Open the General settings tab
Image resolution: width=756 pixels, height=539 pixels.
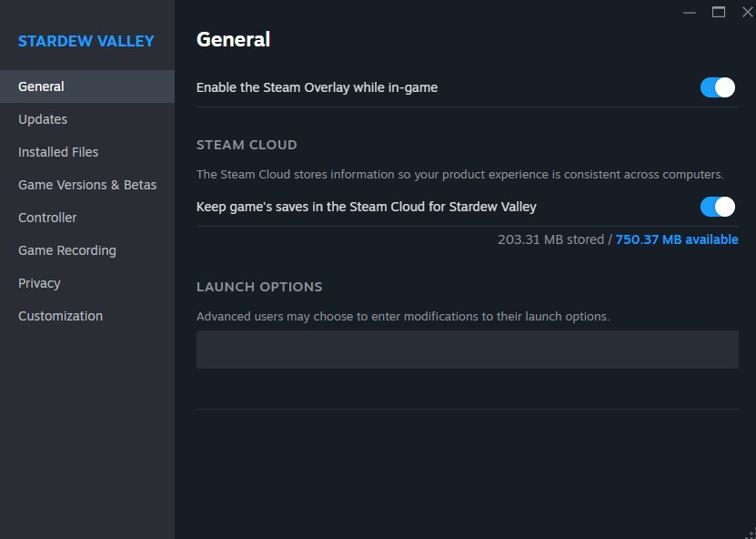[41, 86]
